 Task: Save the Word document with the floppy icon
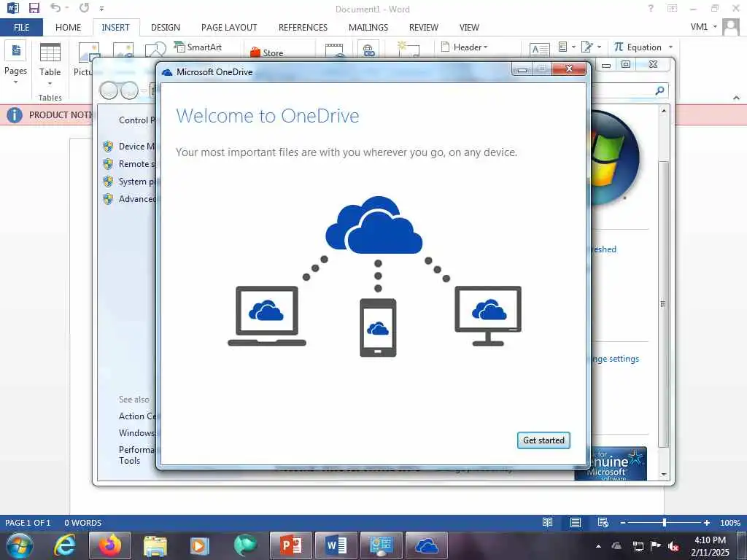[x=34, y=8]
